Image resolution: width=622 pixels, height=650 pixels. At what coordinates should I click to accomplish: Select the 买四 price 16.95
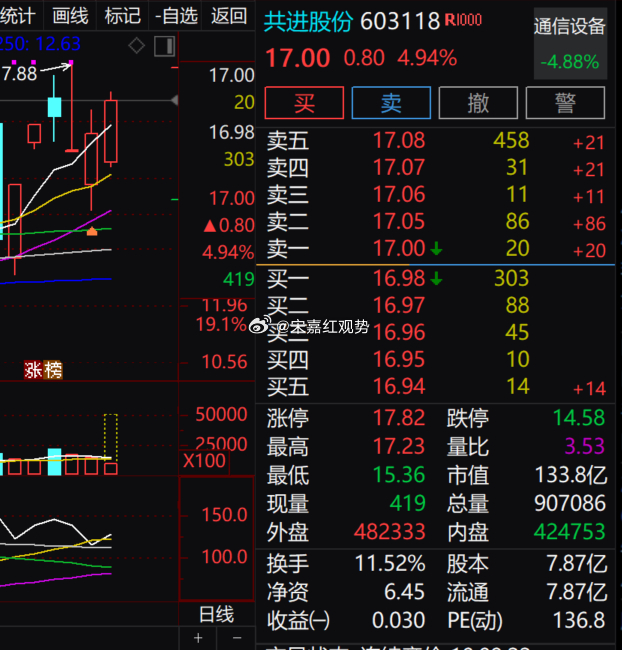pos(399,359)
